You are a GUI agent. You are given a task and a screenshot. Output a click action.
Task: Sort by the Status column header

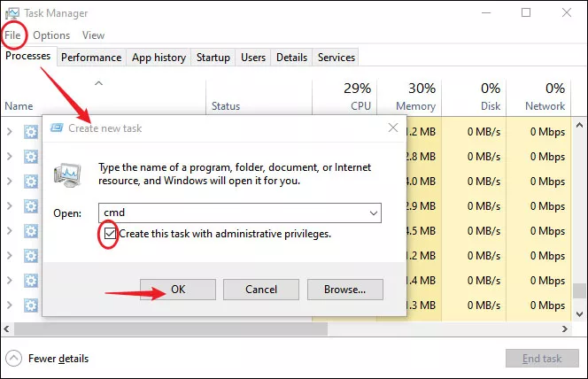[259, 97]
